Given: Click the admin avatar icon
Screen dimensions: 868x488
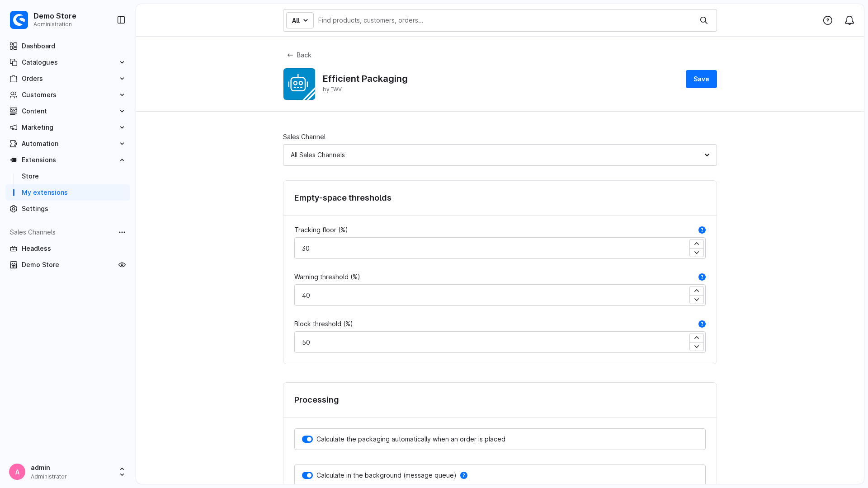Looking at the screenshot, I should click(17, 472).
